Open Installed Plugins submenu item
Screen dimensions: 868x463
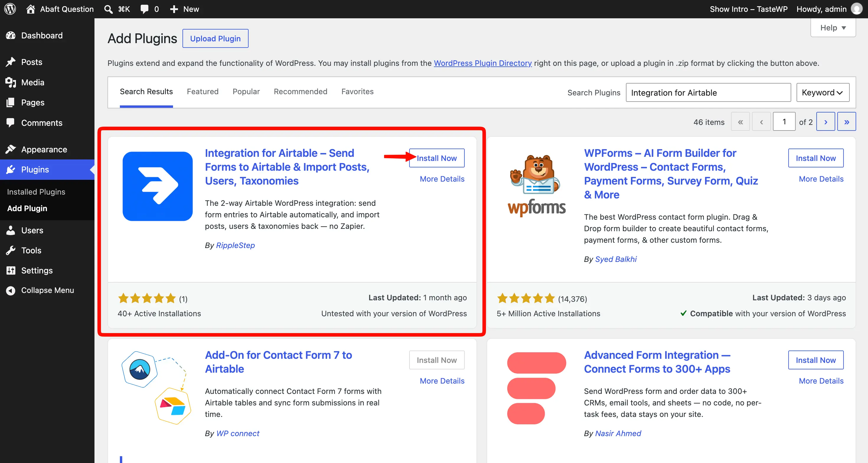[36, 192]
